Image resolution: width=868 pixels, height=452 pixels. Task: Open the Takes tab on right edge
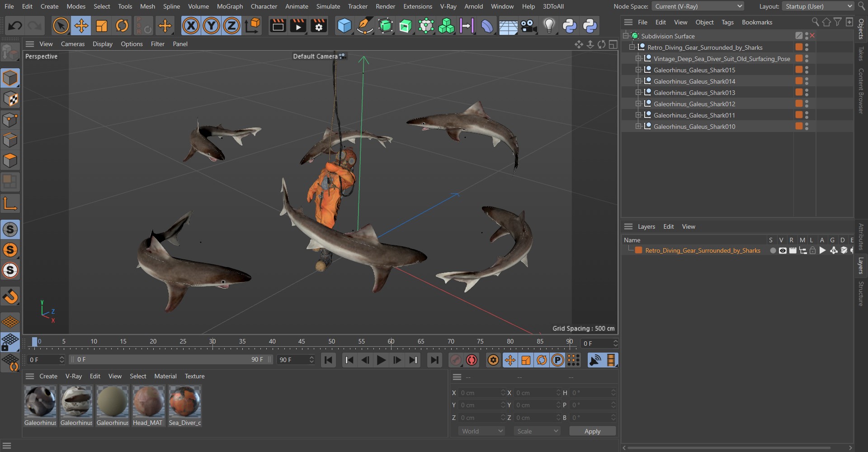(x=861, y=53)
